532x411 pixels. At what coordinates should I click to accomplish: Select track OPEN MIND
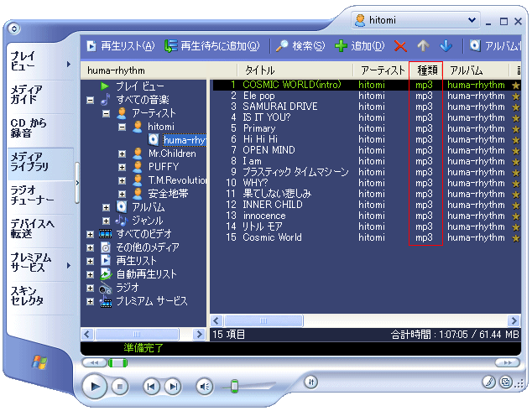pyautogui.click(x=269, y=150)
